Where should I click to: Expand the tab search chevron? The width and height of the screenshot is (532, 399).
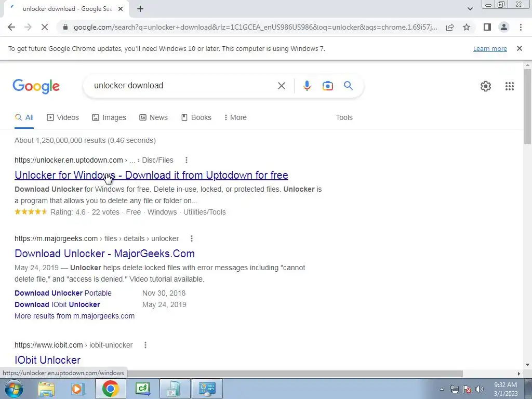click(470, 9)
